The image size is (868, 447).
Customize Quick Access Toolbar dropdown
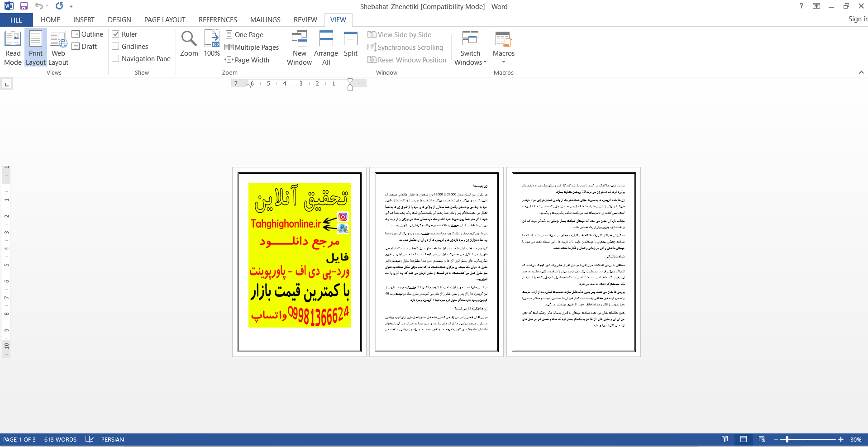71,6
